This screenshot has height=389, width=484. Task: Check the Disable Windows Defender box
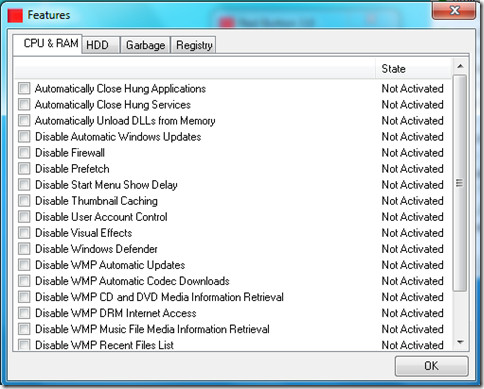24,248
